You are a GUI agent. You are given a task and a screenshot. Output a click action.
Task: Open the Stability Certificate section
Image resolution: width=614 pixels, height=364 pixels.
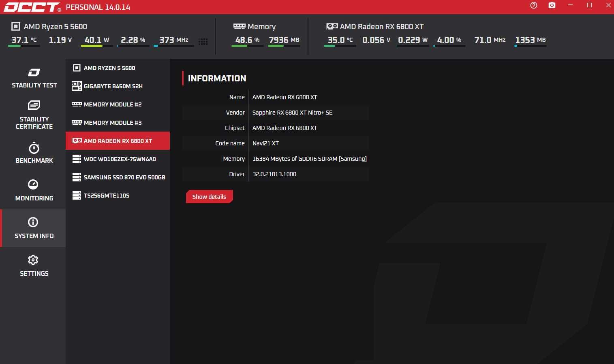pos(34,115)
